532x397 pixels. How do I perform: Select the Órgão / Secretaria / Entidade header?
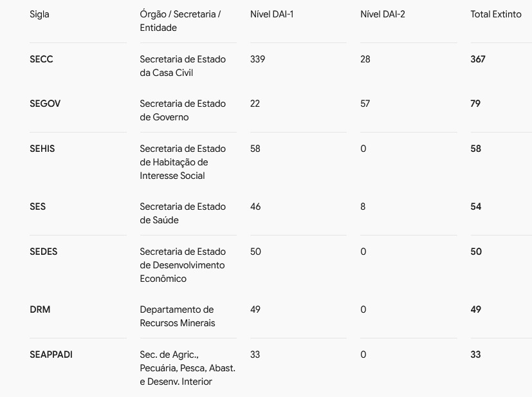pos(180,21)
